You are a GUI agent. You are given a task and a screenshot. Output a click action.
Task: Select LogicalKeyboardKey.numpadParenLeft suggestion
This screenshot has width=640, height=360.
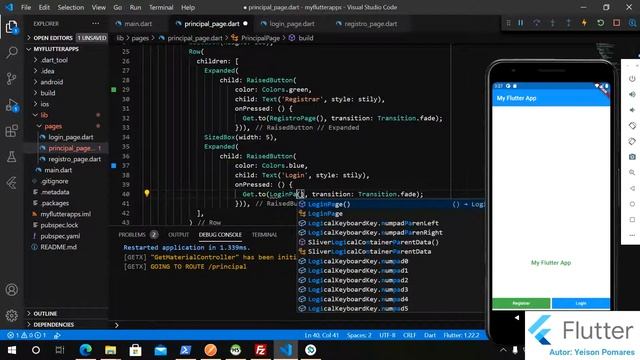[391, 223]
